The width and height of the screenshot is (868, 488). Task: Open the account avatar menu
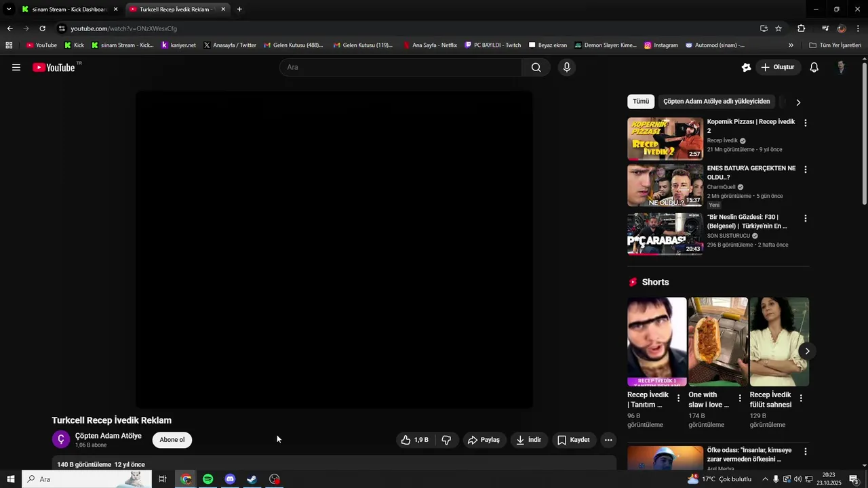[841, 67]
